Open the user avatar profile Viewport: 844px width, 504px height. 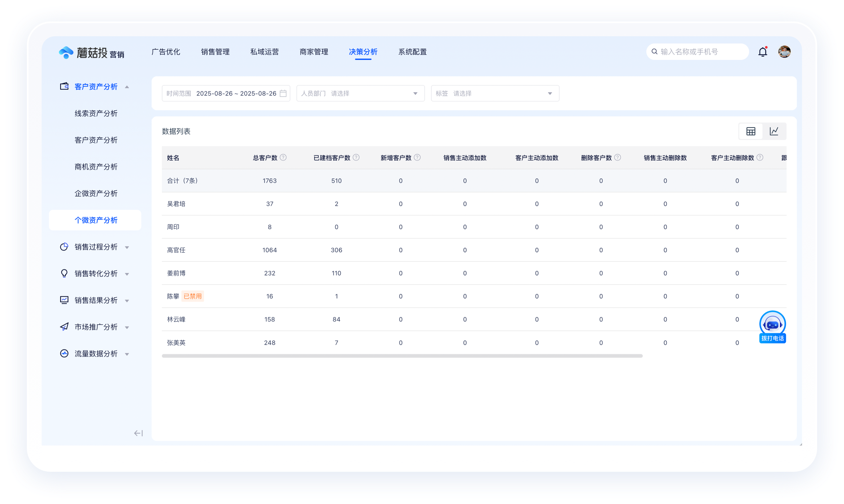784,52
